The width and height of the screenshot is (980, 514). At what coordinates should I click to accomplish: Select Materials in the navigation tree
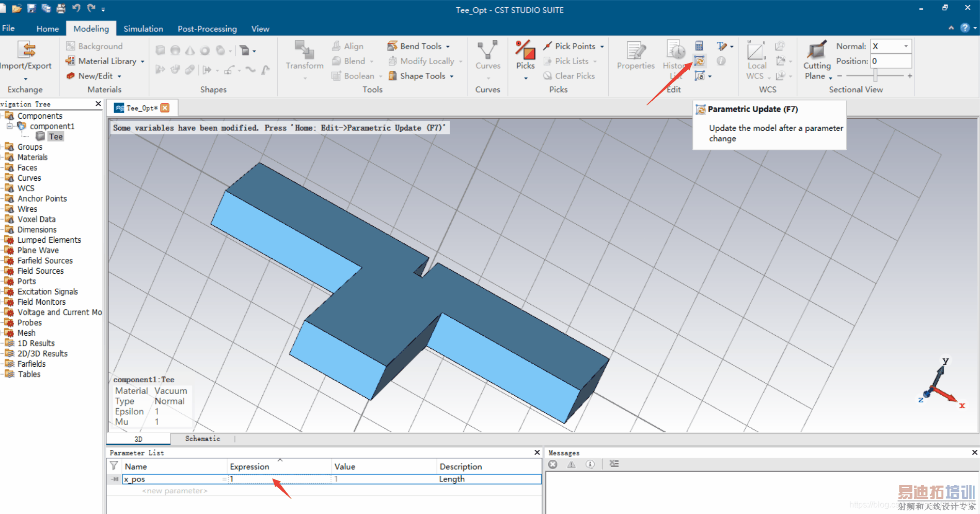[33, 157]
